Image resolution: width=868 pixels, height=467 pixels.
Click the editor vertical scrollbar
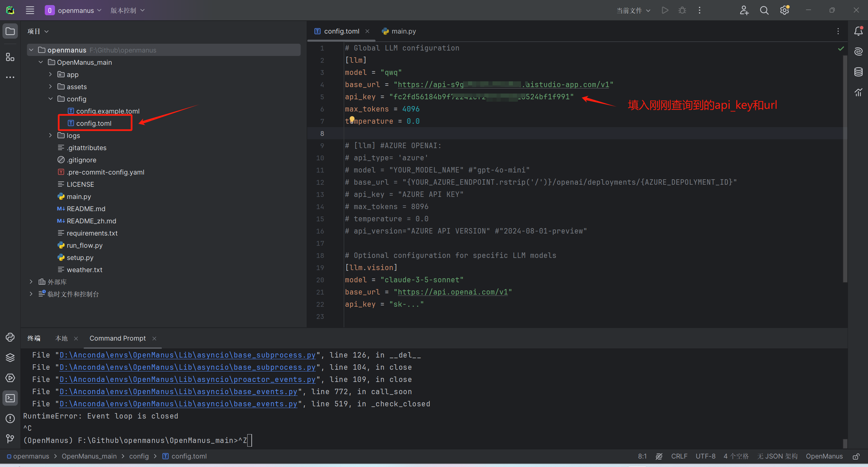pos(845,169)
